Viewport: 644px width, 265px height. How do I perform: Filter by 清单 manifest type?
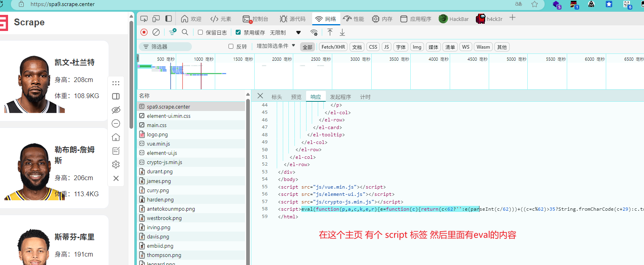(x=450, y=47)
